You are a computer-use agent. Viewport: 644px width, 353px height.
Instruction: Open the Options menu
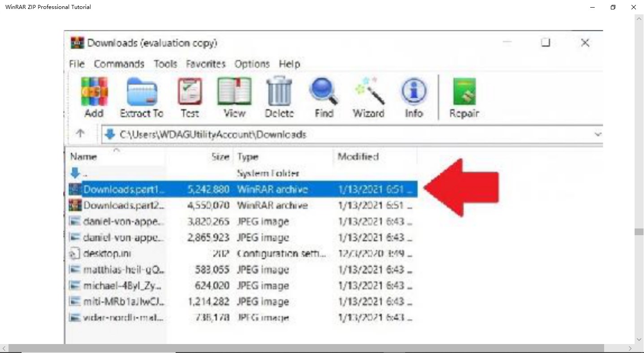252,64
